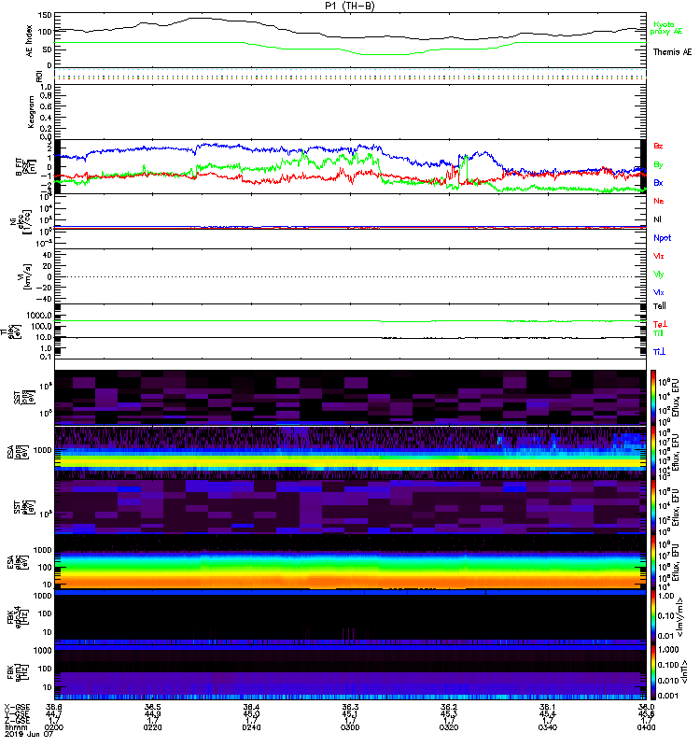Click the date text "2019 Jun 07"
Image resolution: width=700 pixels, height=747 pixels.
pos(29,735)
